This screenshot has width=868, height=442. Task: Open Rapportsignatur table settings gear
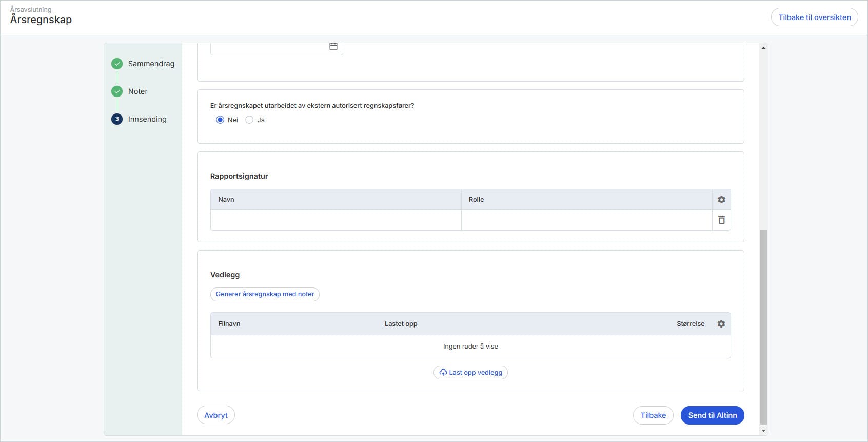[x=721, y=200]
